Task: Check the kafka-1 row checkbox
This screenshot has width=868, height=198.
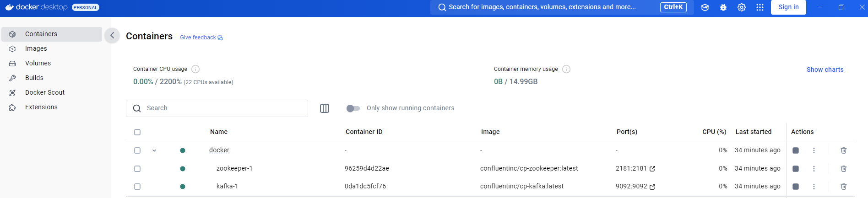Action: 137,187
